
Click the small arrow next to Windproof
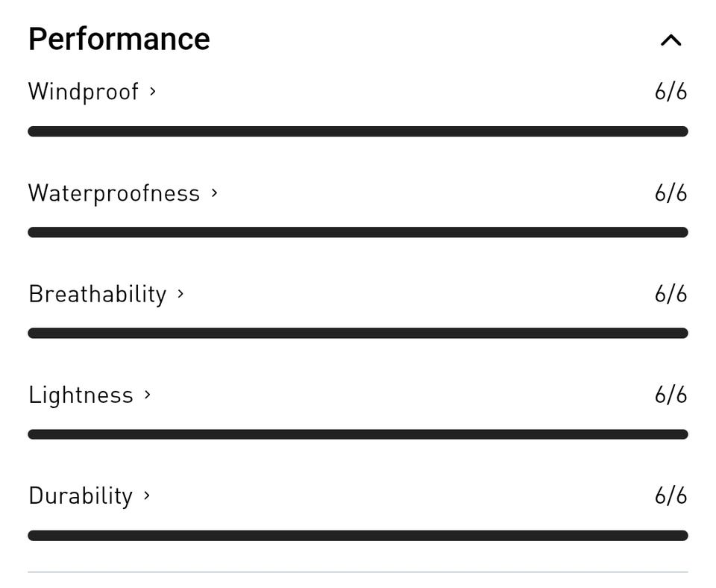(x=153, y=91)
